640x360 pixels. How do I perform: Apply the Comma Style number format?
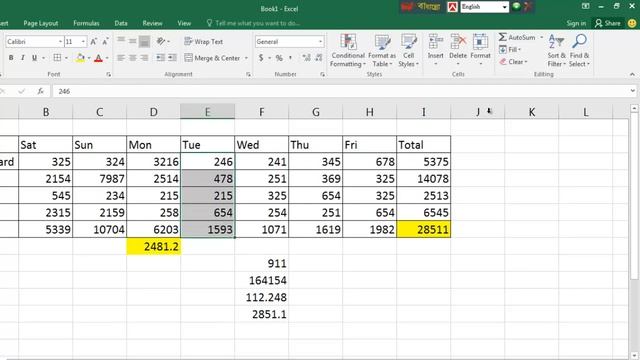pos(291,58)
